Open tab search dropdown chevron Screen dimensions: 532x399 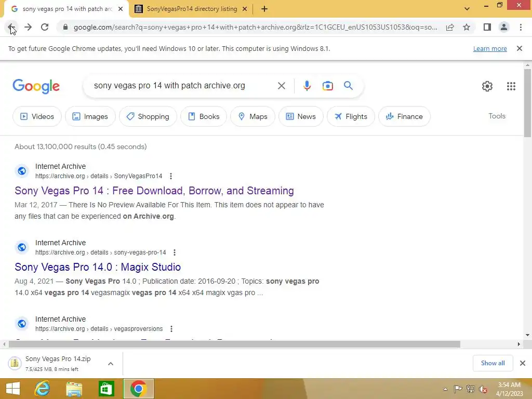click(x=467, y=9)
